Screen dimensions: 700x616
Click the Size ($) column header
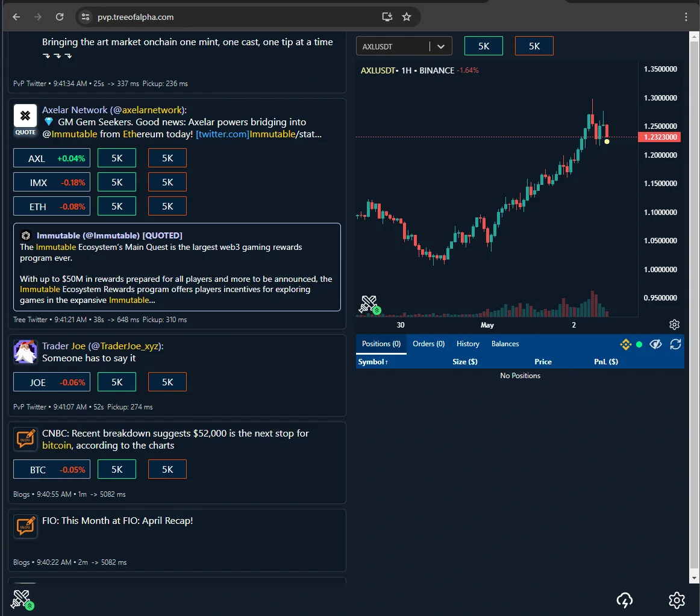click(464, 361)
